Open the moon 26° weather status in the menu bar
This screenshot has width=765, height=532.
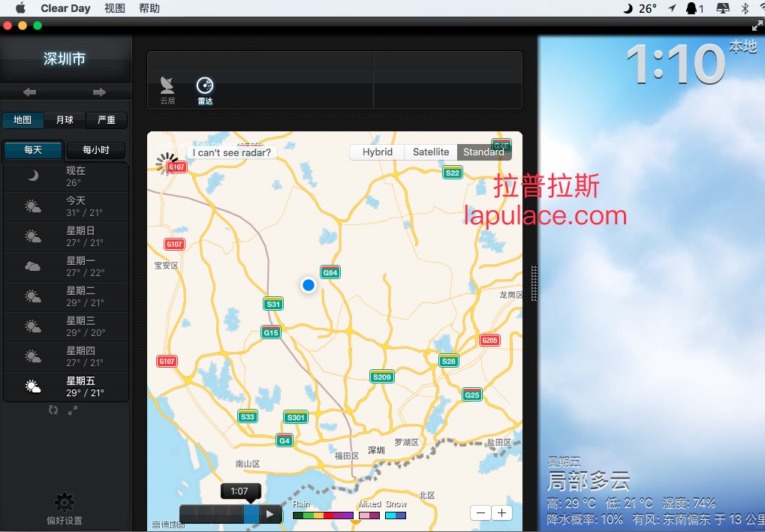click(640, 8)
